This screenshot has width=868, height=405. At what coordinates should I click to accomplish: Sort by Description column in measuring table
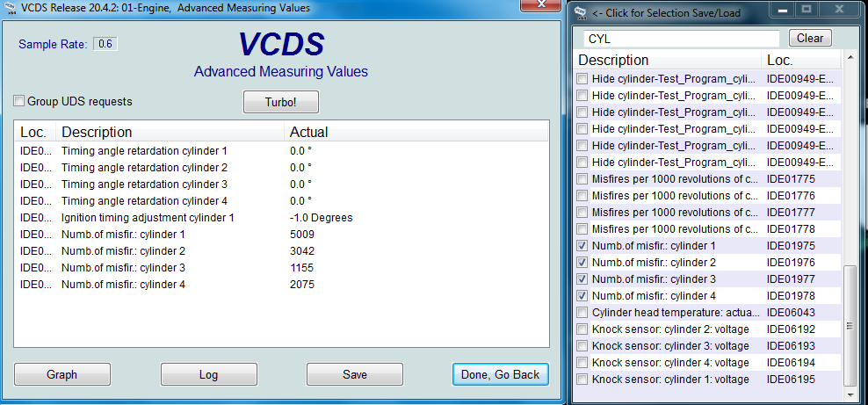[170, 133]
